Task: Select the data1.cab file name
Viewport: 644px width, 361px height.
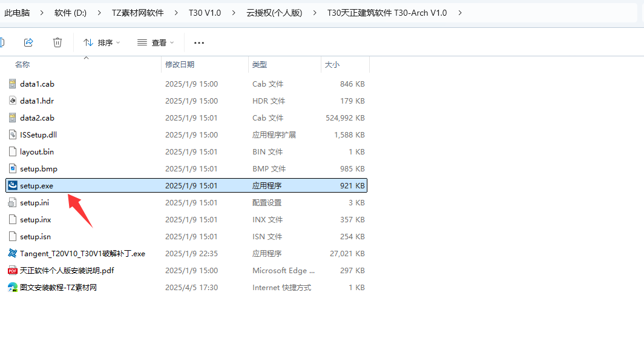Action: point(37,84)
